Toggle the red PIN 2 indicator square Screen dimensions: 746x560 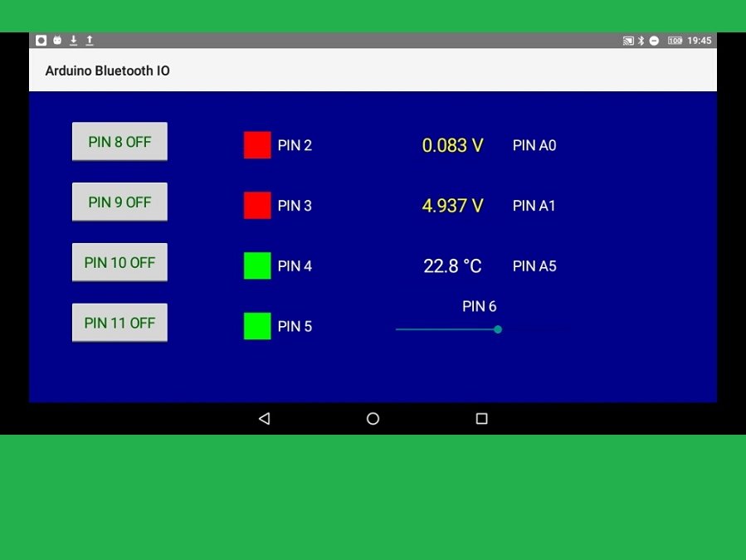(257, 144)
